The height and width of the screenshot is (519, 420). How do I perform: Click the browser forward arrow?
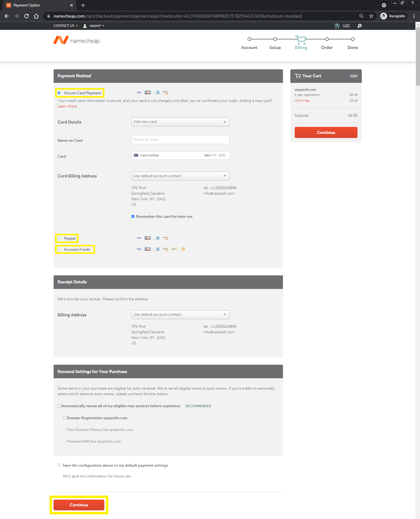pos(17,16)
